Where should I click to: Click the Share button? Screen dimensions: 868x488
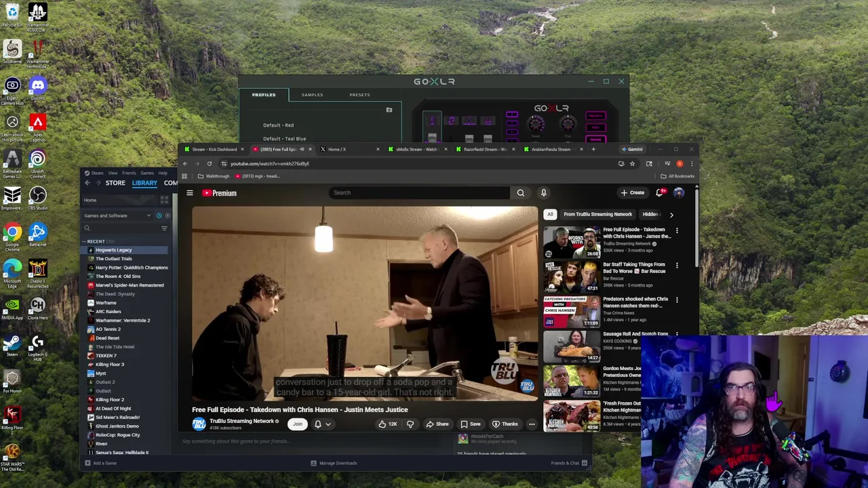(x=437, y=424)
